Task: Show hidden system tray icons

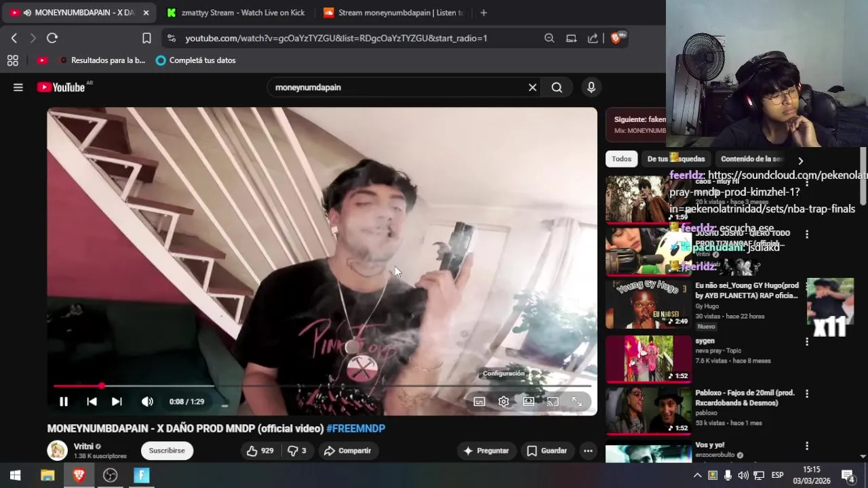Action: tap(696, 475)
